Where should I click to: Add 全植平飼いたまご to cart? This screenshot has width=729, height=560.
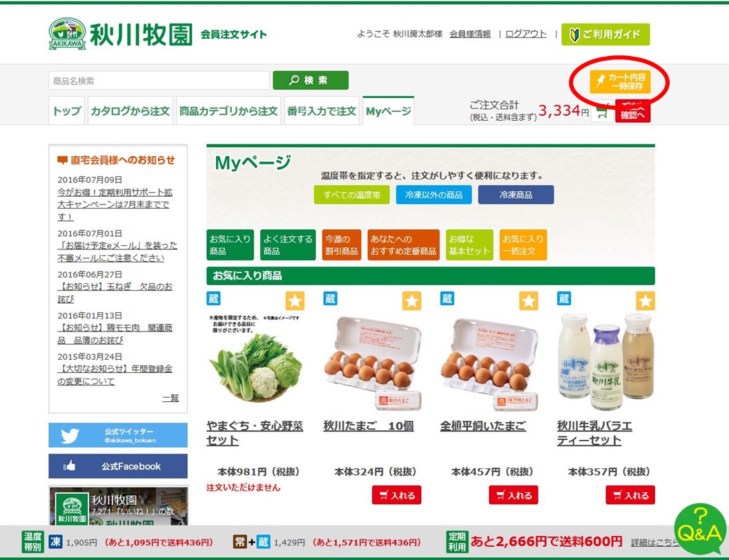click(x=514, y=495)
